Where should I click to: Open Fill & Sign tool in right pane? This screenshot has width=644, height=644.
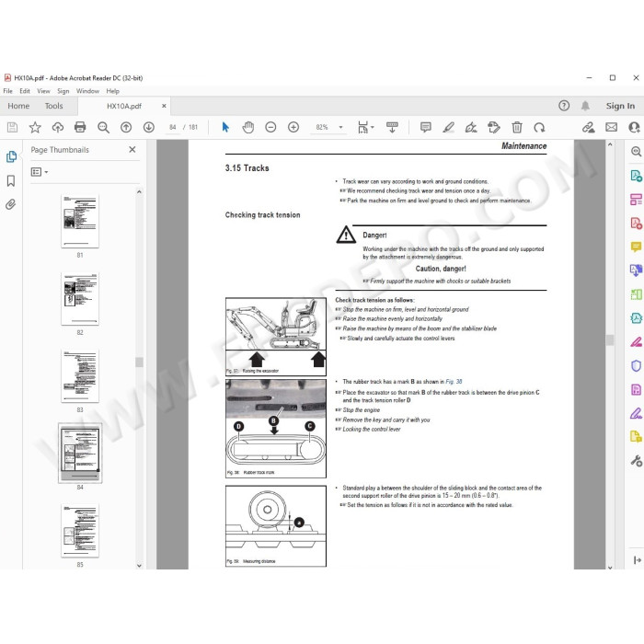pyautogui.click(x=636, y=413)
